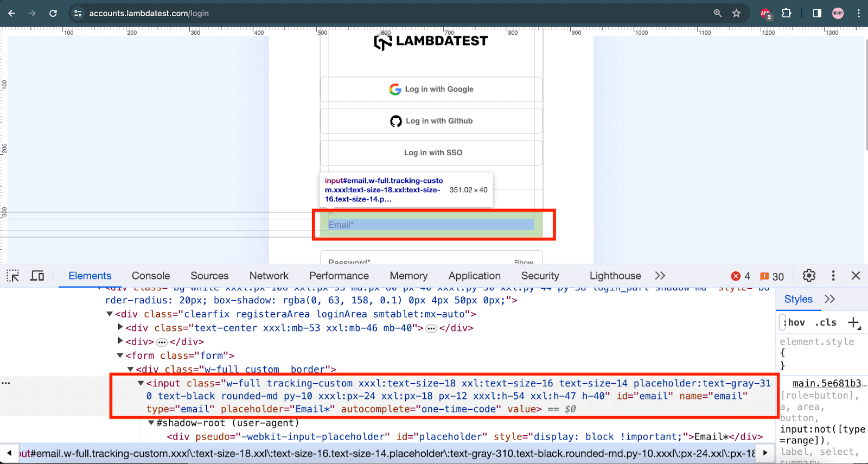
Task: Expand ellipsis in the plain div node
Action: click(x=162, y=342)
